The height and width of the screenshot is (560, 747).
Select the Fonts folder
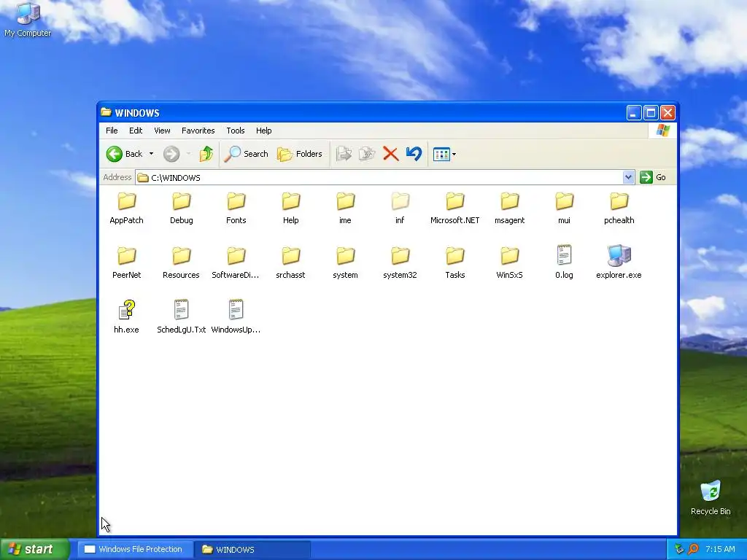click(236, 208)
